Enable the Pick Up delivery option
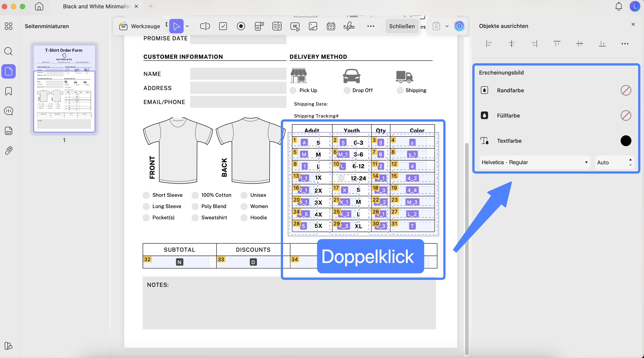Screen dimensions: 644x358 tap(293, 90)
